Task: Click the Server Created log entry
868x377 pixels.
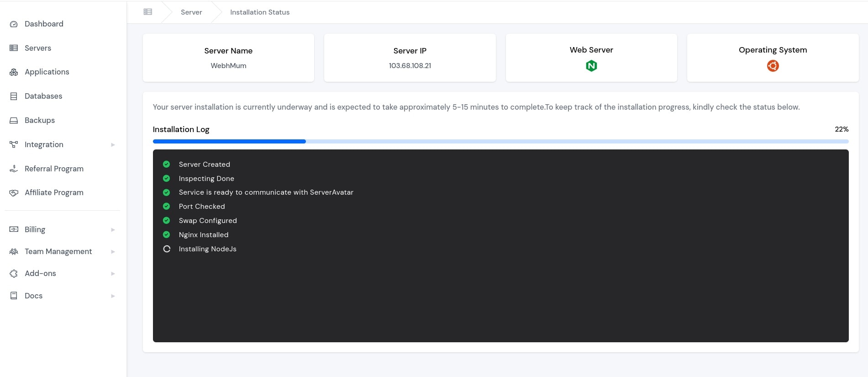Action: tap(205, 165)
